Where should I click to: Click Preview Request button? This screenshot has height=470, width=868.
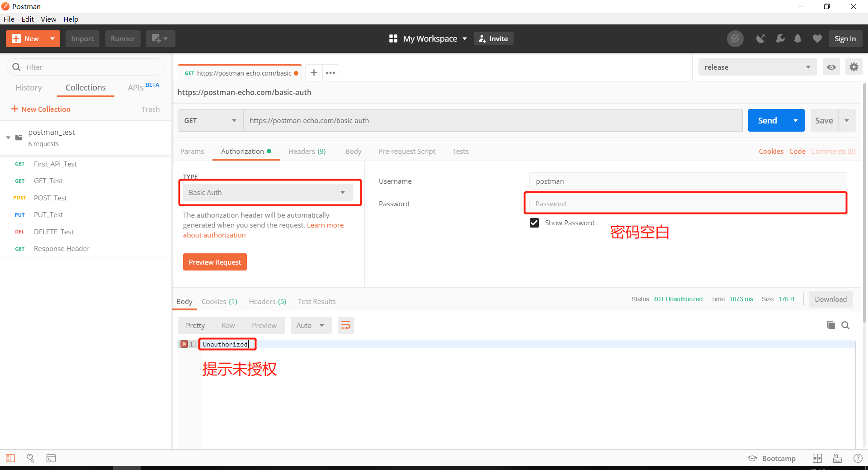coord(215,262)
